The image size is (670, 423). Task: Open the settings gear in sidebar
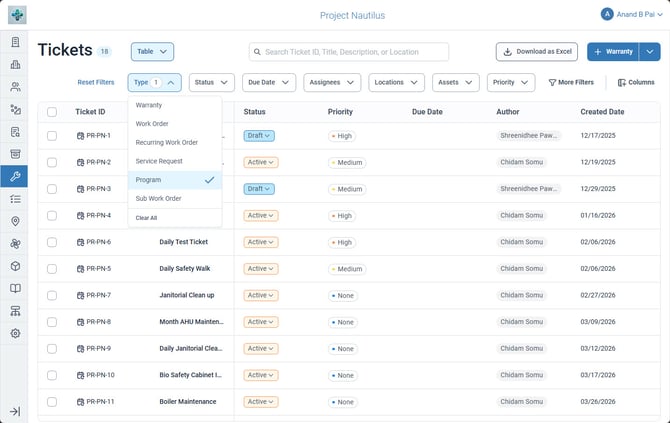(x=15, y=333)
